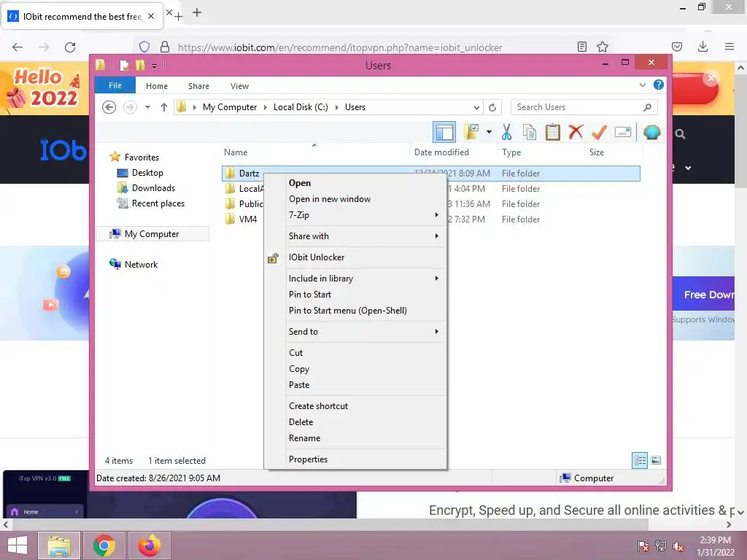The image size is (747, 560).
Task: Launch Chrome from taskbar
Action: point(104,545)
